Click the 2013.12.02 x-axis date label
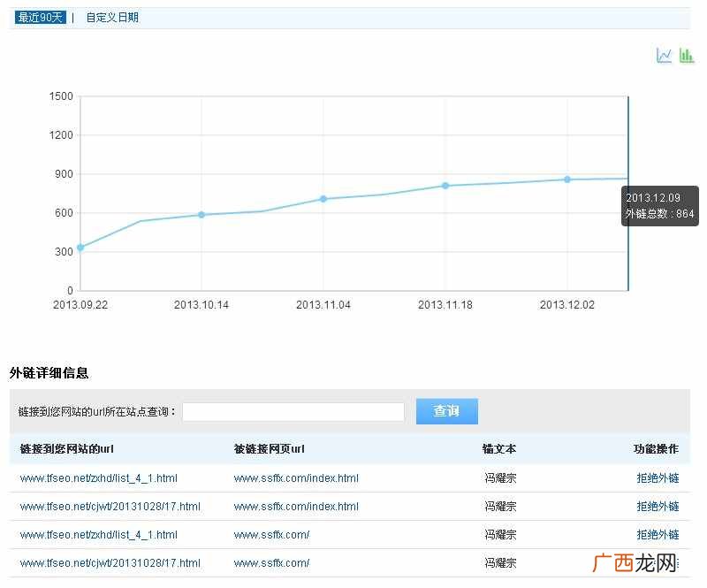Image resolution: width=707 pixels, height=588 pixels. 567,305
